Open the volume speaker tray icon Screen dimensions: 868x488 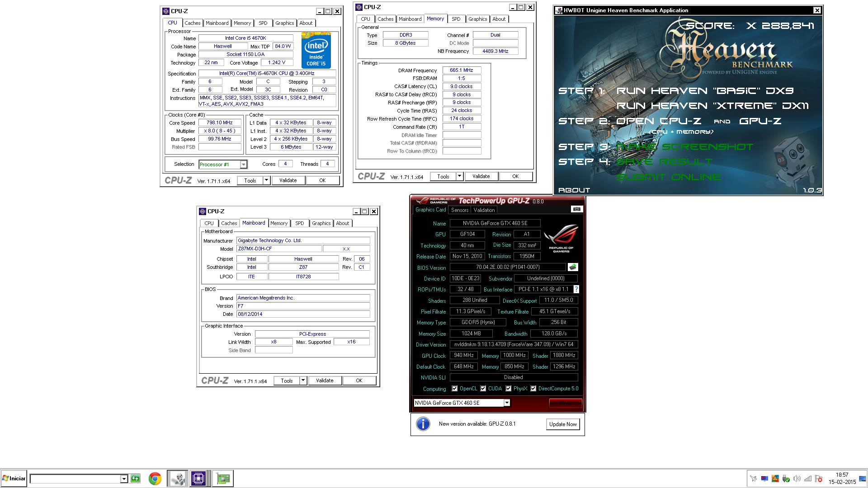pyautogui.click(x=797, y=479)
